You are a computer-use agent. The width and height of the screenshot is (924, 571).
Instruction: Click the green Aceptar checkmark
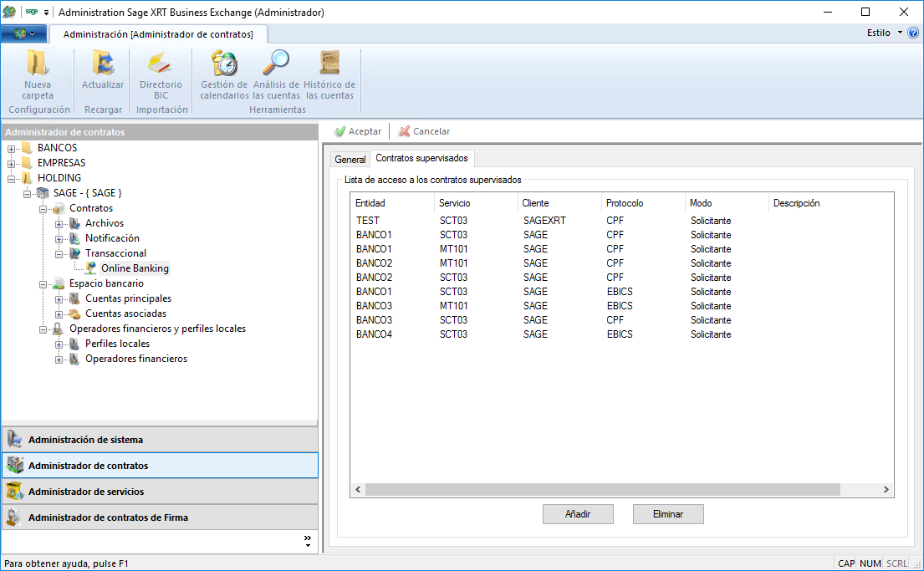340,131
